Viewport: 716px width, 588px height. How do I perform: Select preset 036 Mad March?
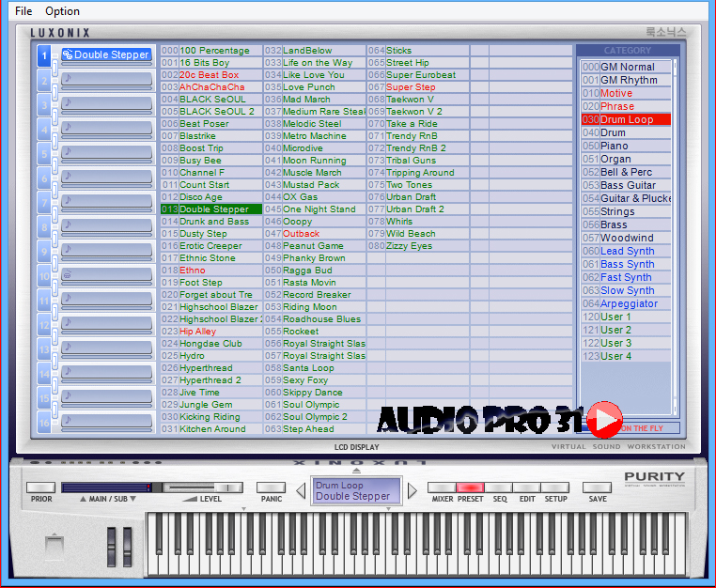pos(315,100)
